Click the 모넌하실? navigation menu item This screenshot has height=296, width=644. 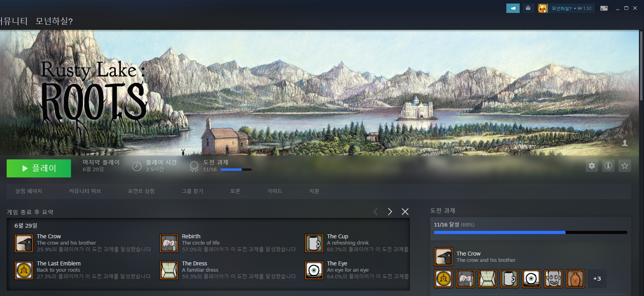click(x=54, y=21)
